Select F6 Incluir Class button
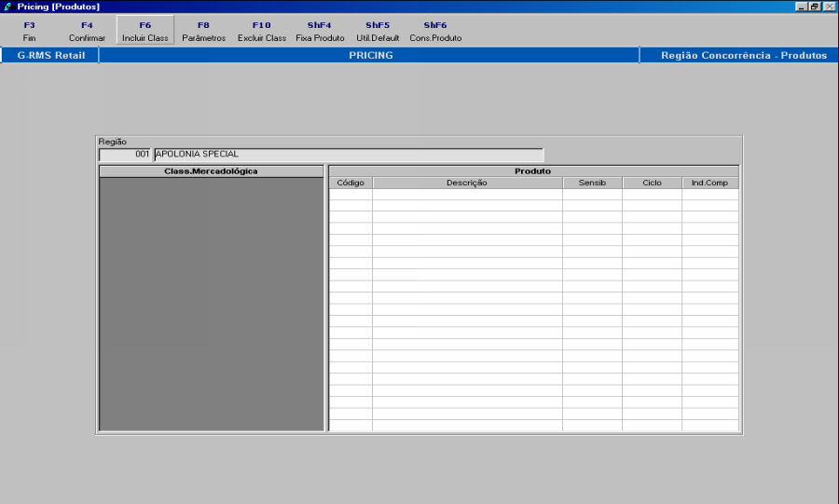Image resolution: width=839 pixels, height=504 pixels. pyautogui.click(x=145, y=31)
